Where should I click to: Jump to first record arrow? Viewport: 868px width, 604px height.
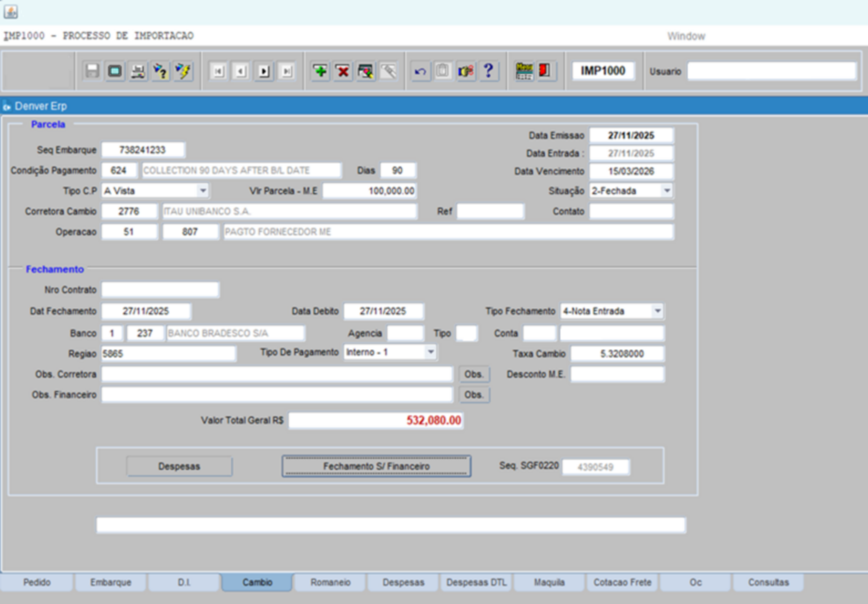(x=218, y=71)
